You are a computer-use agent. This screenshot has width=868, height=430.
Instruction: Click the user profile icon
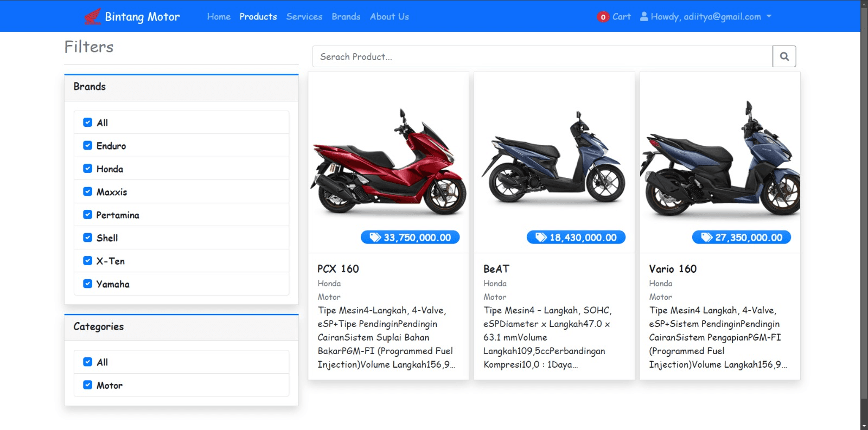point(644,16)
